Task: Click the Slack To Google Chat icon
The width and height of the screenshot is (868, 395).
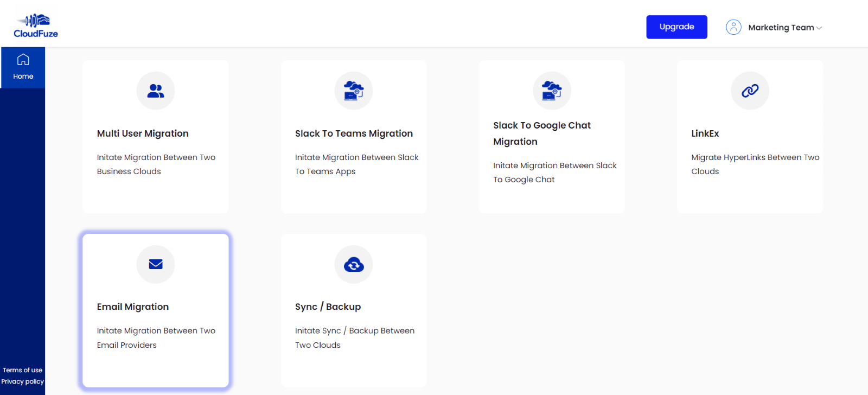Action: point(552,91)
